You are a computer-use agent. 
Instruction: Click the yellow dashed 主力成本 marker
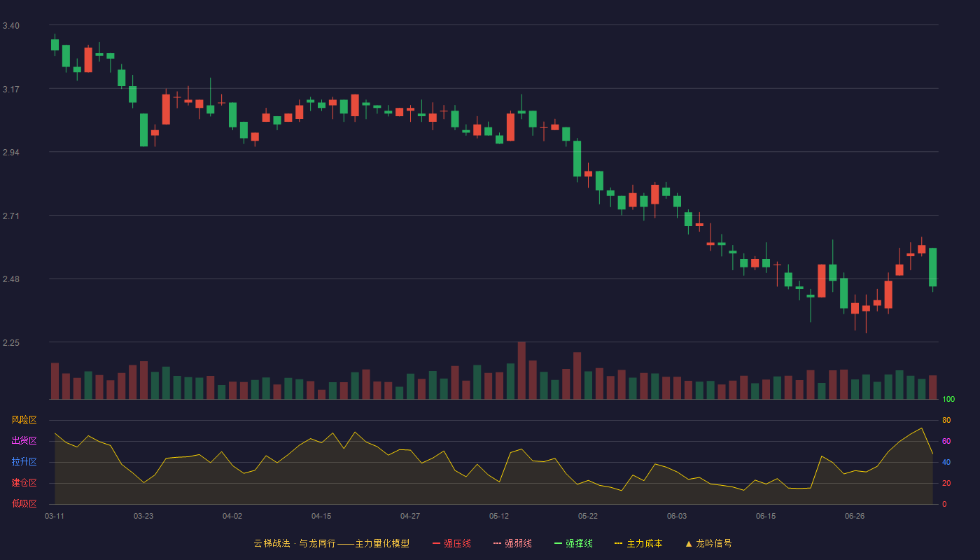click(x=618, y=543)
